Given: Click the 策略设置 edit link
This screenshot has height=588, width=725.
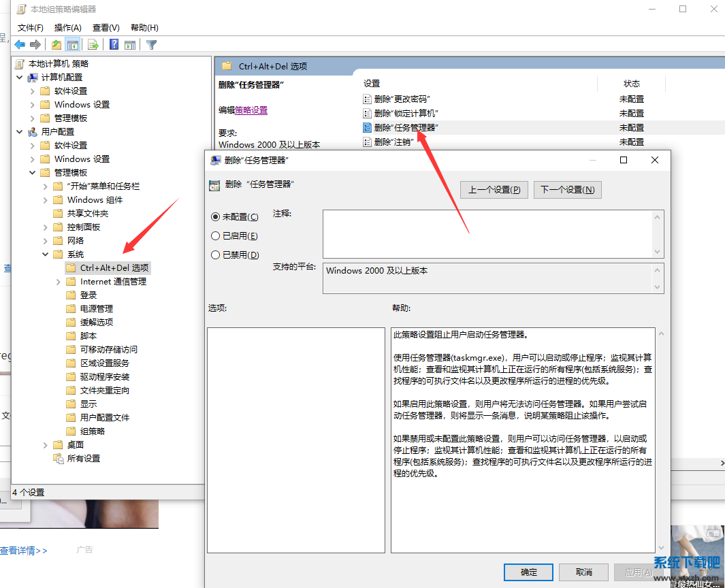Looking at the screenshot, I should (x=251, y=110).
